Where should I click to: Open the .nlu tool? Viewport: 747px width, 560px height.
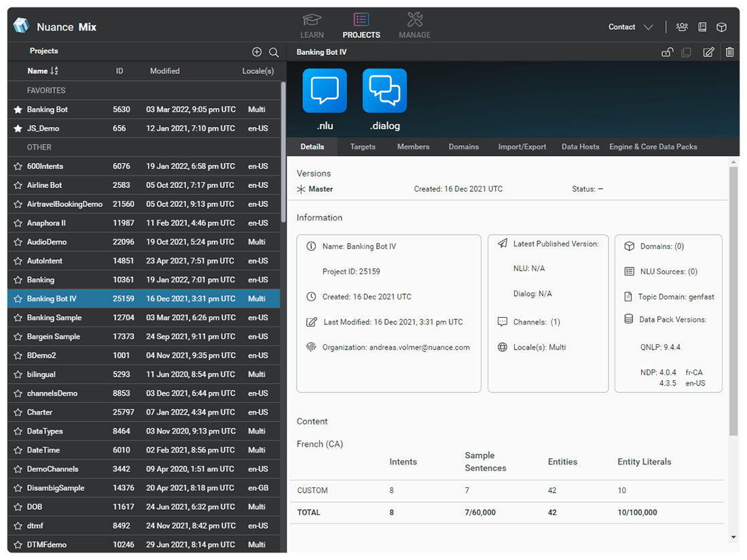(x=325, y=90)
